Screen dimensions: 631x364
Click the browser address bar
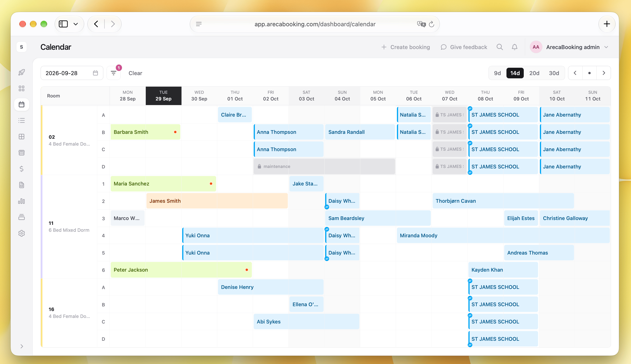pos(315,24)
